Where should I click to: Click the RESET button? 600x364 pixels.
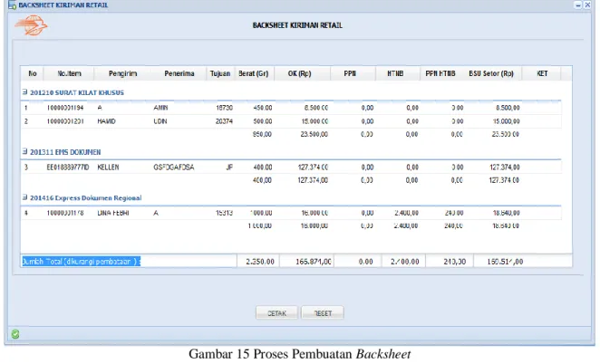(323, 313)
